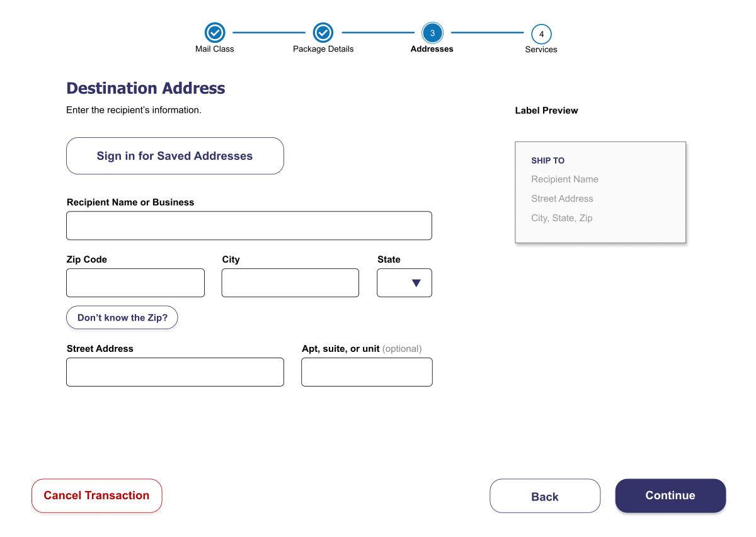The height and width of the screenshot is (537, 756).
Task: Focus the City input field
Action: click(x=290, y=283)
